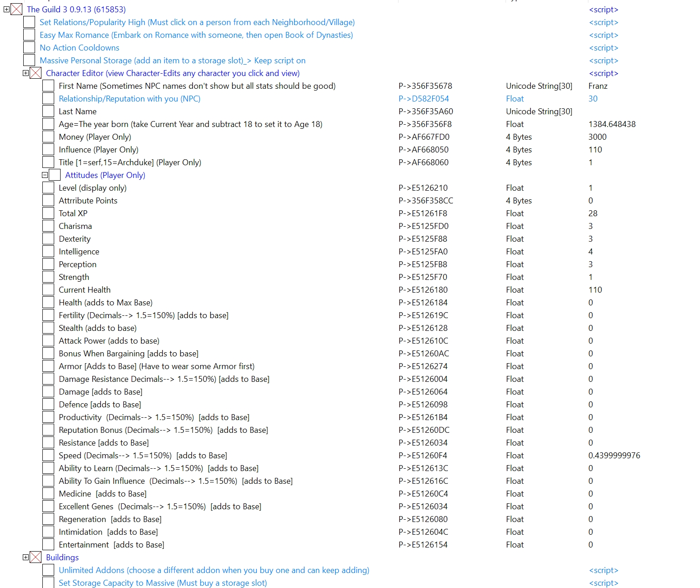Enable Unlimited Addons script checkbox

click(48, 570)
